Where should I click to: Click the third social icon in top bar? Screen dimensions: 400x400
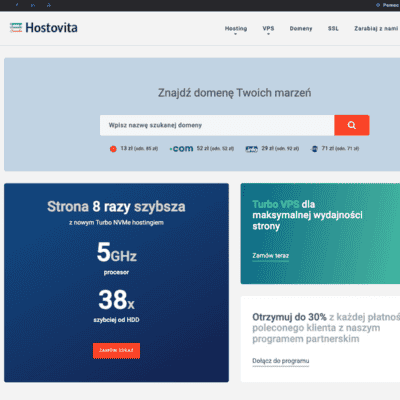tap(49, 5)
